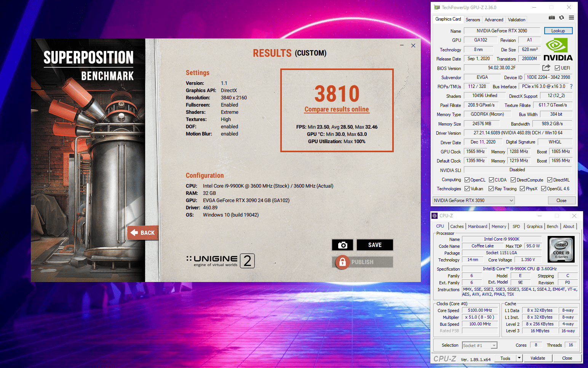Switch to the Sensors tab in GPU-Z

pyautogui.click(x=473, y=20)
